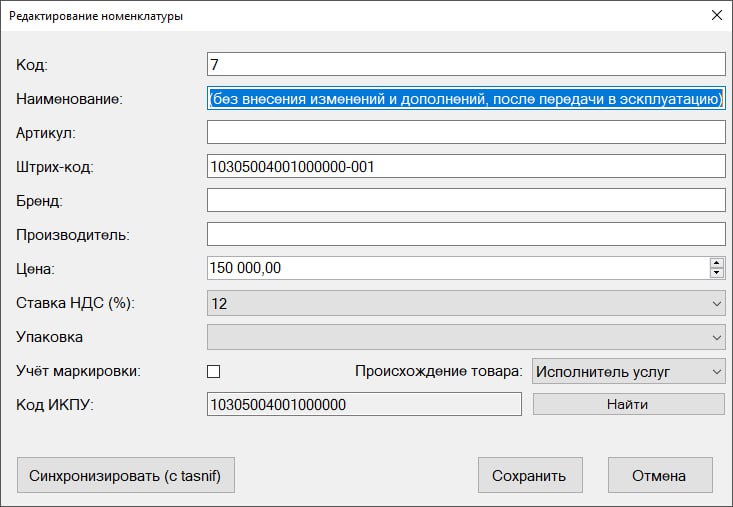Focus the empty Артикул field
This screenshot has height=507, width=733.
click(x=465, y=132)
